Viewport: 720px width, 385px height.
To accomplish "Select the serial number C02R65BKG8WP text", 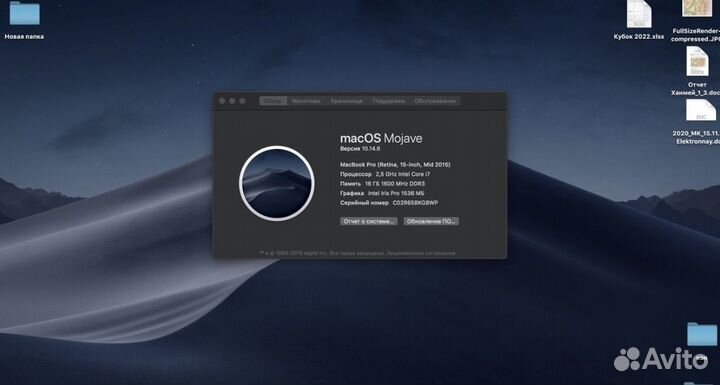I will pos(416,203).
